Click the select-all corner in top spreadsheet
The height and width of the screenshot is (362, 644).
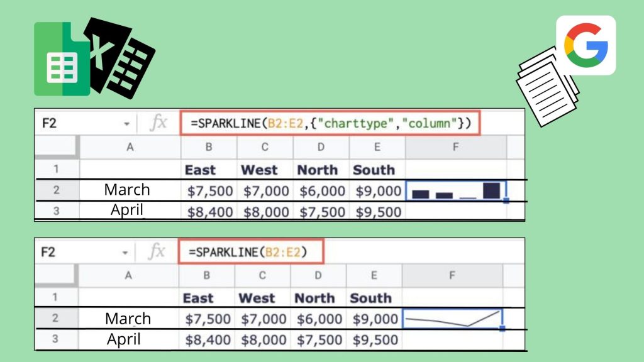point(57,147)
